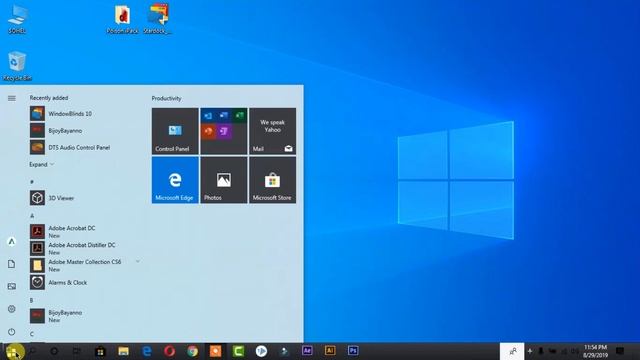
Task: Click the letter B index header
Action: pyautogui.click(x=32, y=300)
